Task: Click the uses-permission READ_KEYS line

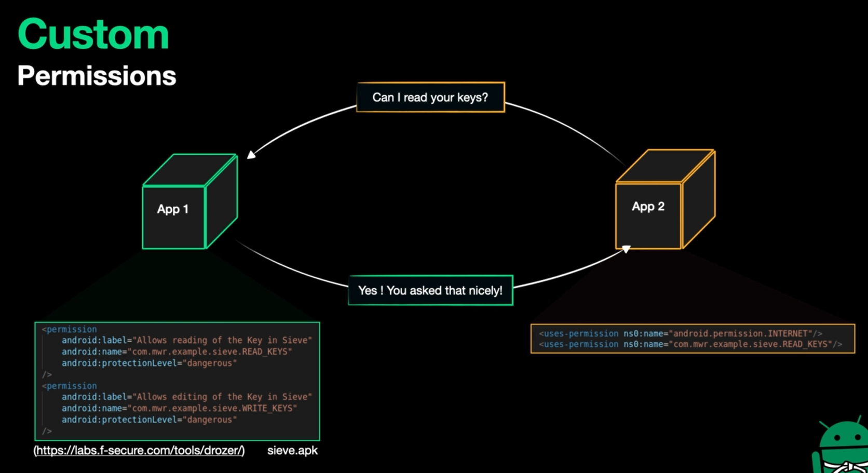Action: tap(690, 344)
